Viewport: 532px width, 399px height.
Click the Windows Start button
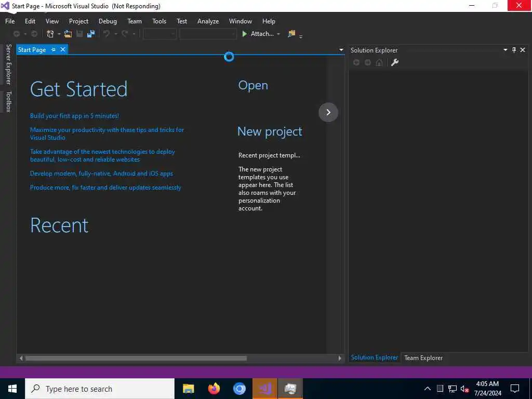point(12,389)
